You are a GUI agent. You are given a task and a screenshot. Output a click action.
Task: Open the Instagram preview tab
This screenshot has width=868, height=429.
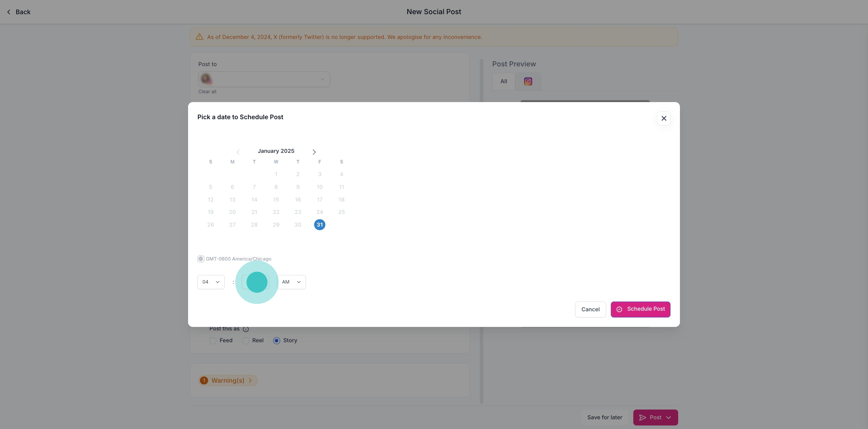click(528, 81)
